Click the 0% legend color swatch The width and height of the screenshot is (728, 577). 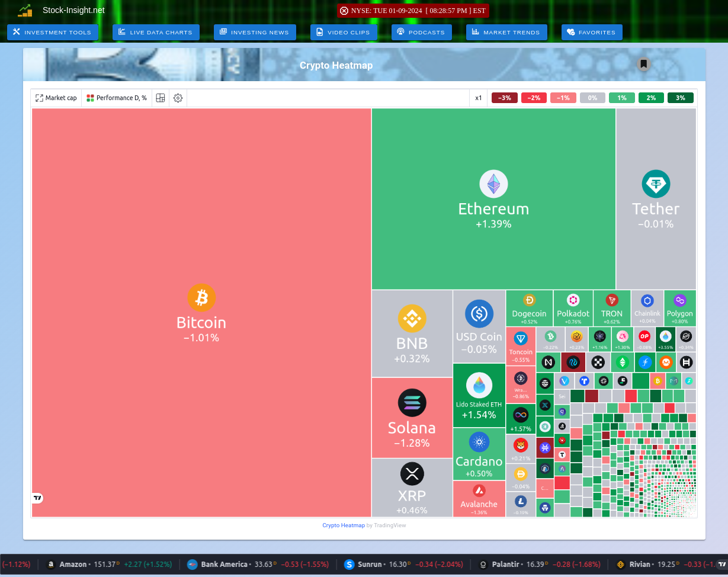[592, 98]
